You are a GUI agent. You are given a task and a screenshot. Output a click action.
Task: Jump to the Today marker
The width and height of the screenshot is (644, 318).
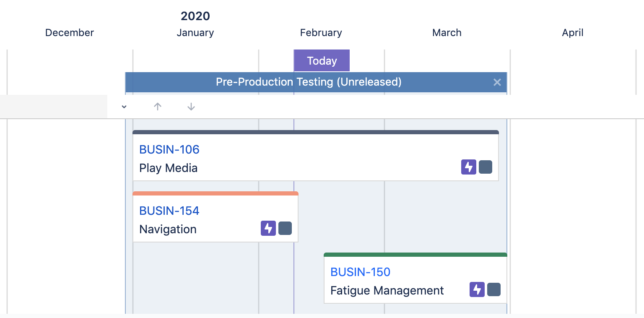322,61
